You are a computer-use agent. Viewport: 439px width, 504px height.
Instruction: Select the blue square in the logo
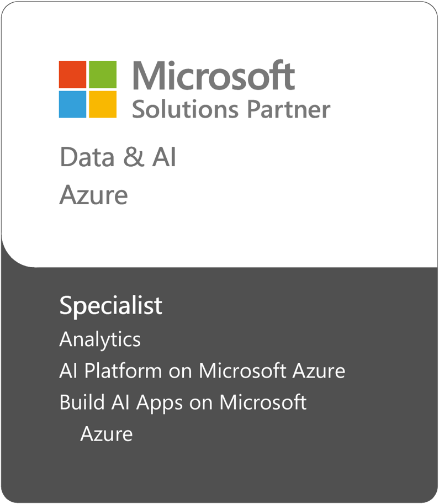tap(72, 104)
